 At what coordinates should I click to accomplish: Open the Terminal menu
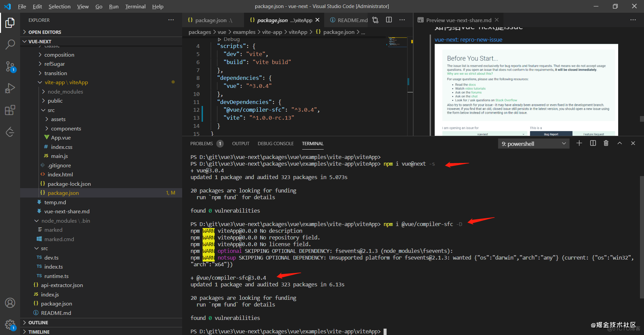point(135,6)
